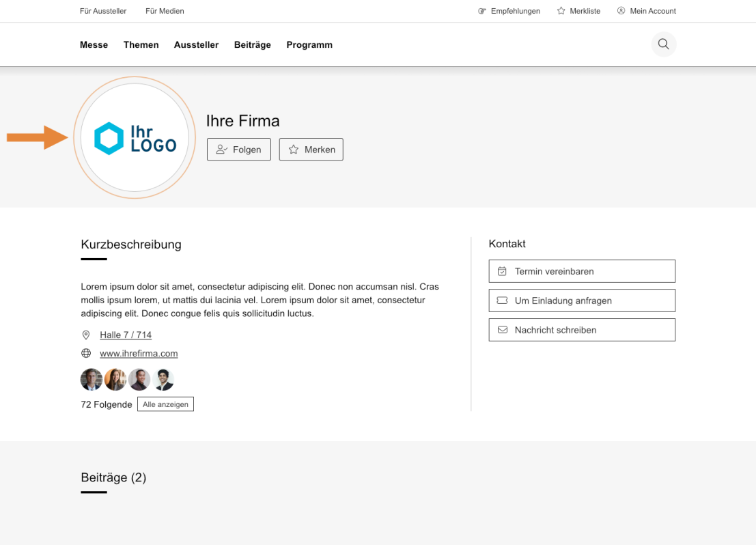Click the search magnifier icon
Screen dimensions: 756x545
click(663, 44)
